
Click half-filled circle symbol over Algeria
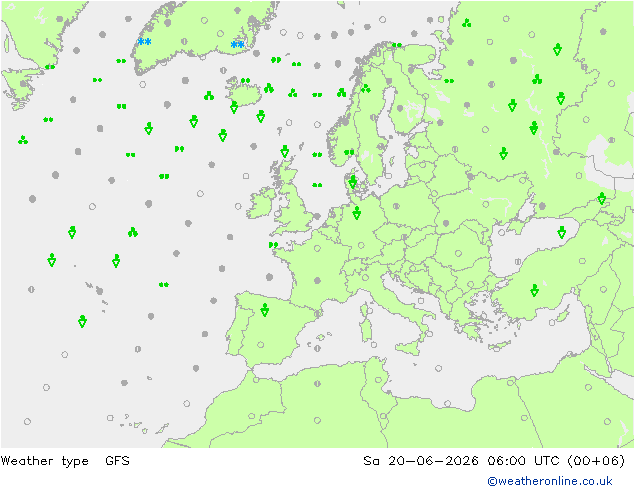click(x=317, y=383)
